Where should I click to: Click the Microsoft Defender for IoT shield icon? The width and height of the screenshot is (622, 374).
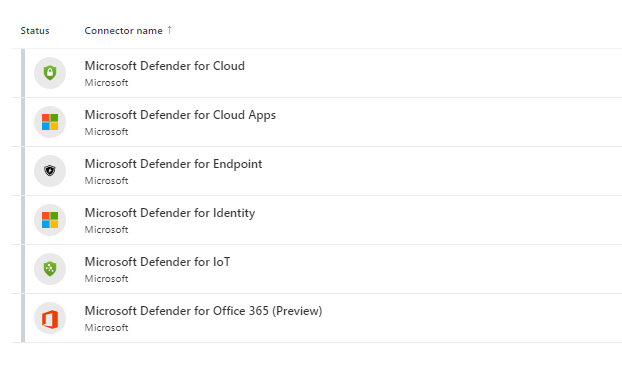coord(50,269)
